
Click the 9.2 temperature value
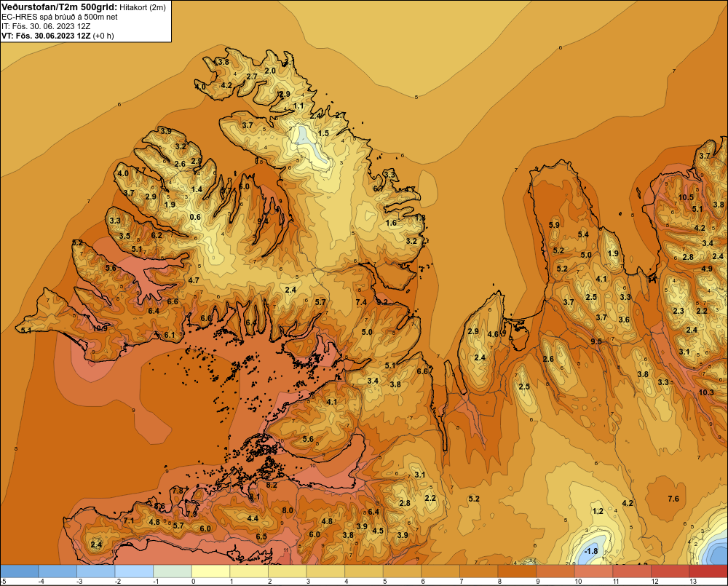tap(382, 302)
